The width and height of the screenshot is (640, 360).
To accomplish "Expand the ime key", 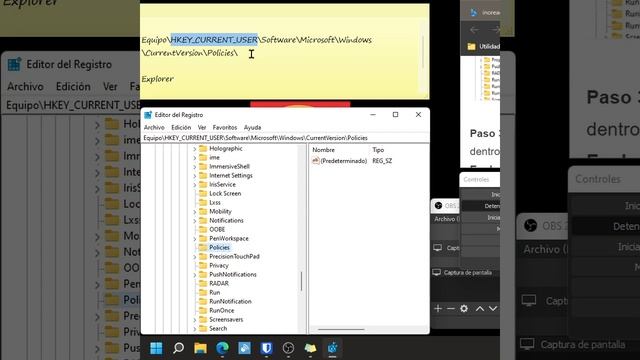I will pos(195,158).
